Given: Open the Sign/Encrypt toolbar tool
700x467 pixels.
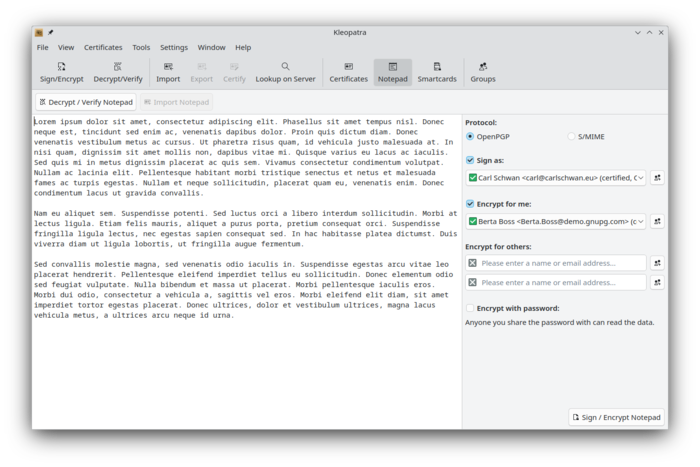Looking at the screenshot, I should pos(62,72).
